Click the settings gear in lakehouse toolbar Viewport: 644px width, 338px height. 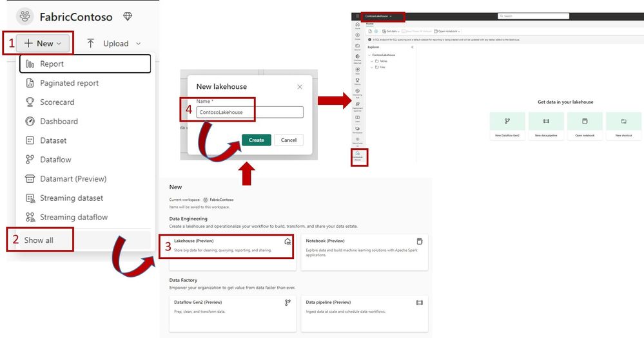(376, 31)
